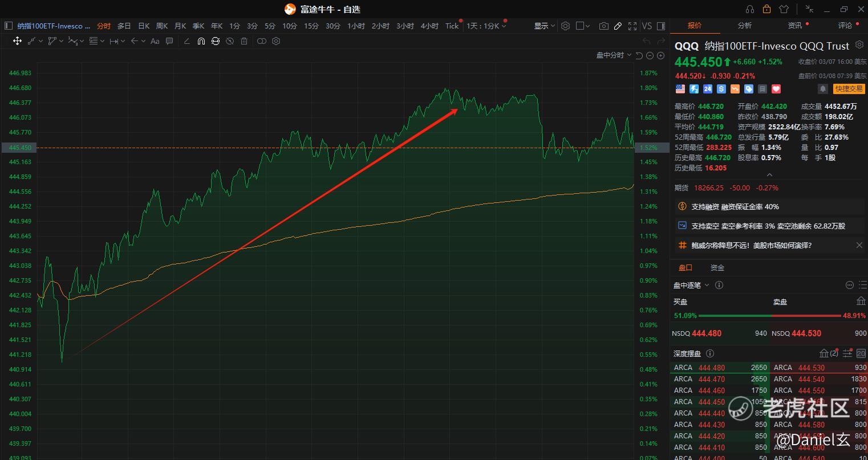Screen dimensions: 868x460
Task: Take a chart screenshot with camera icon
Action: click(603, 26)
